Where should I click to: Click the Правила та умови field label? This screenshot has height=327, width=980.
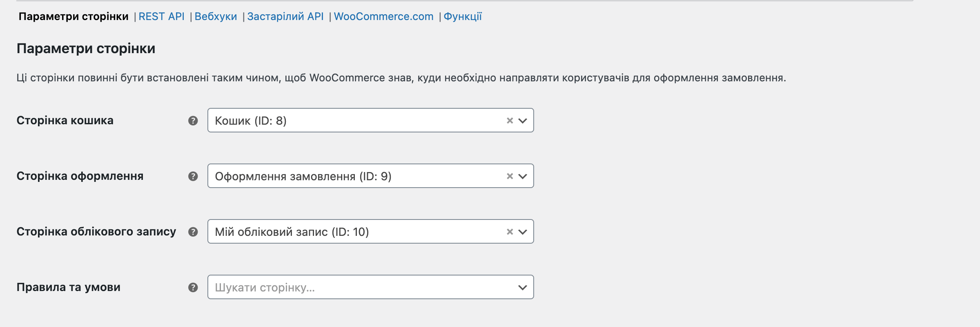tap(69, 287)
